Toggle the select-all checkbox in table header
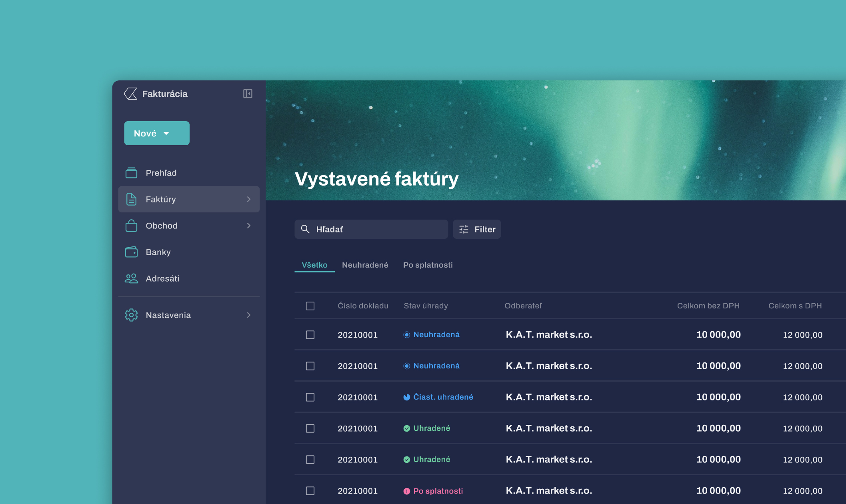This screenshot has width=846, height=504. tap(310, 306)
